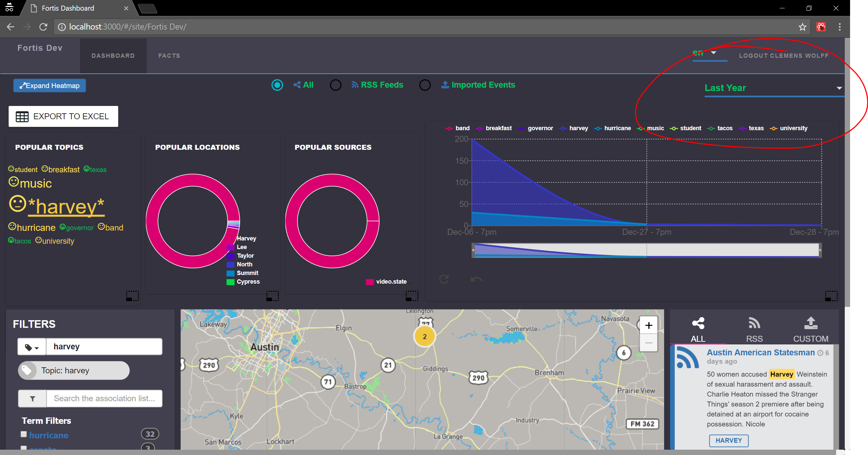Zoom in on the map with the plus icon
Image resolution: width=868 pixels, height=455 pixels.
[648, 325]
